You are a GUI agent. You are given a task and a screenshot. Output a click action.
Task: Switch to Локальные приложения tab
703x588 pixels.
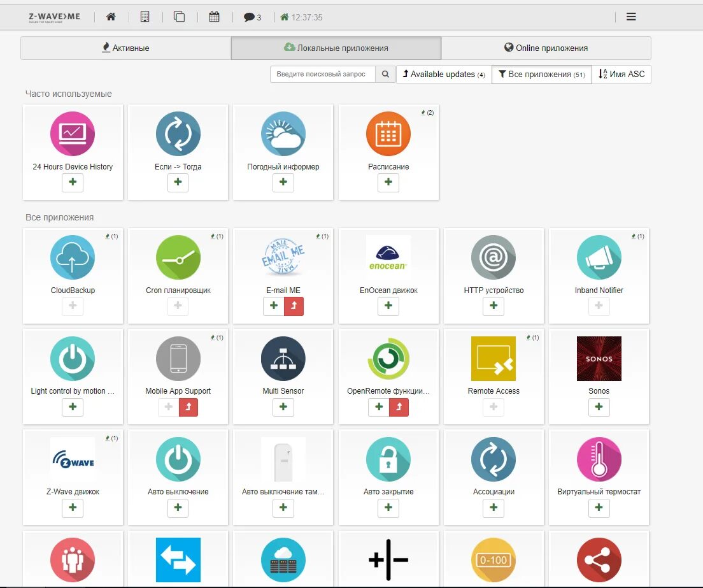[336, 48]
